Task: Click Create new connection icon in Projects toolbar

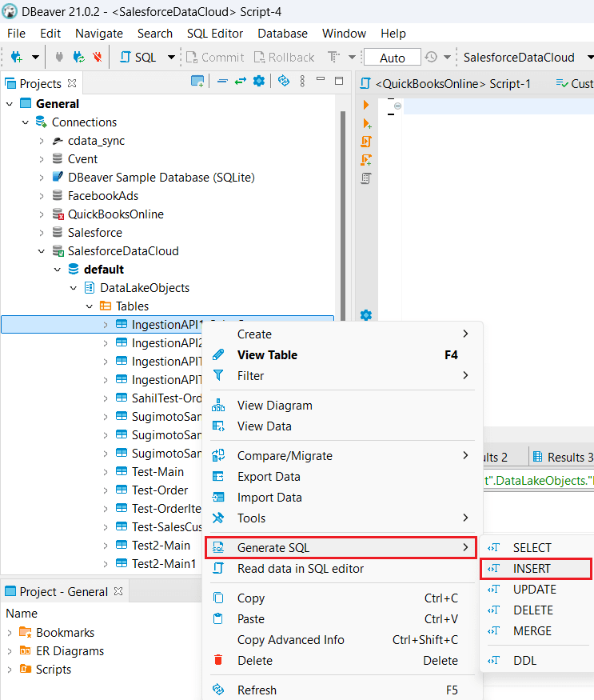Action: click(197, 82)
